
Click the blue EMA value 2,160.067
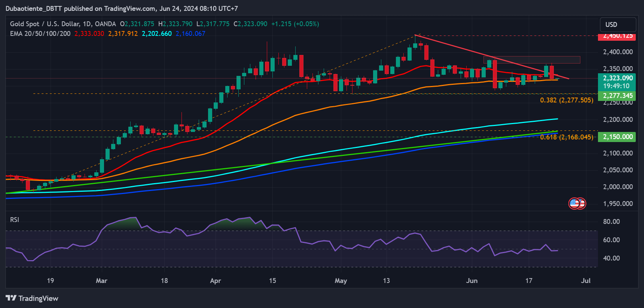pos(190,34)
